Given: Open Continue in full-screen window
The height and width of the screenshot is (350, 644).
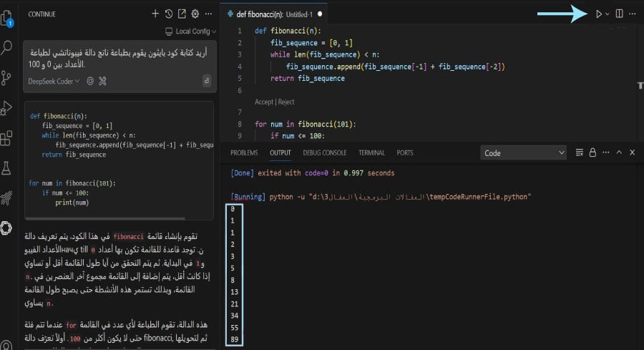Looking at the screenshot, I should coord(182,14).
